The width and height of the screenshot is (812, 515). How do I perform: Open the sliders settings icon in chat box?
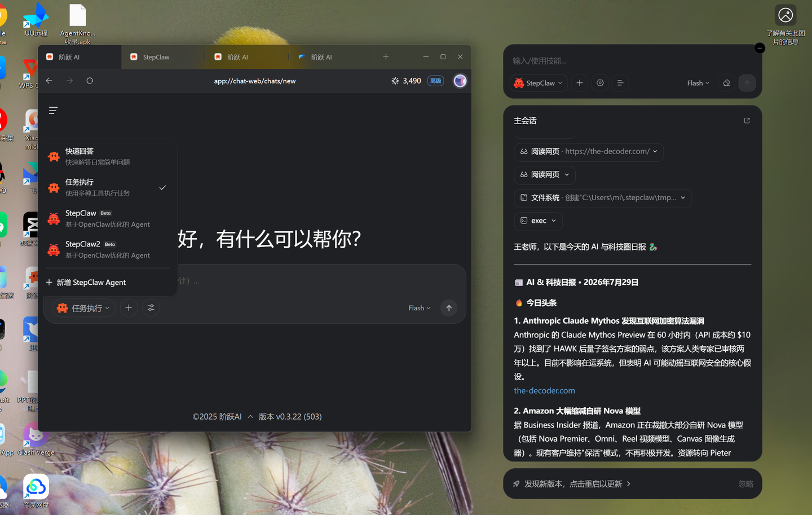[151, 308]
